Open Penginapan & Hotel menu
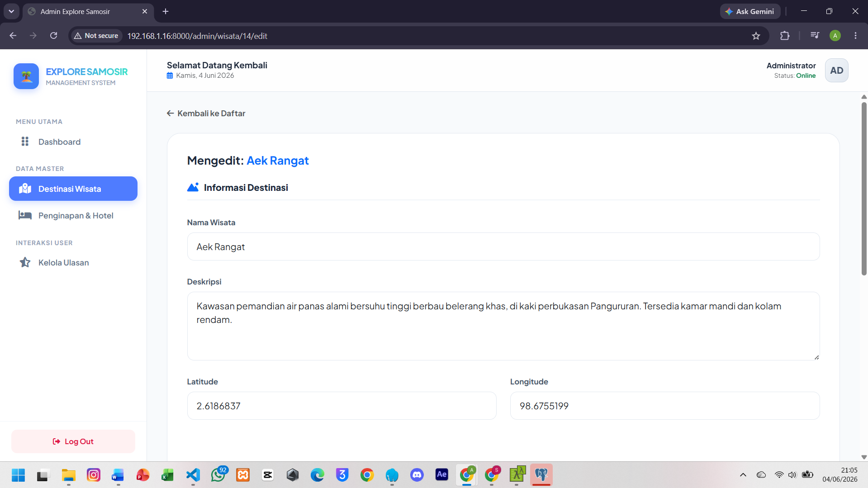 pos(73,215)
